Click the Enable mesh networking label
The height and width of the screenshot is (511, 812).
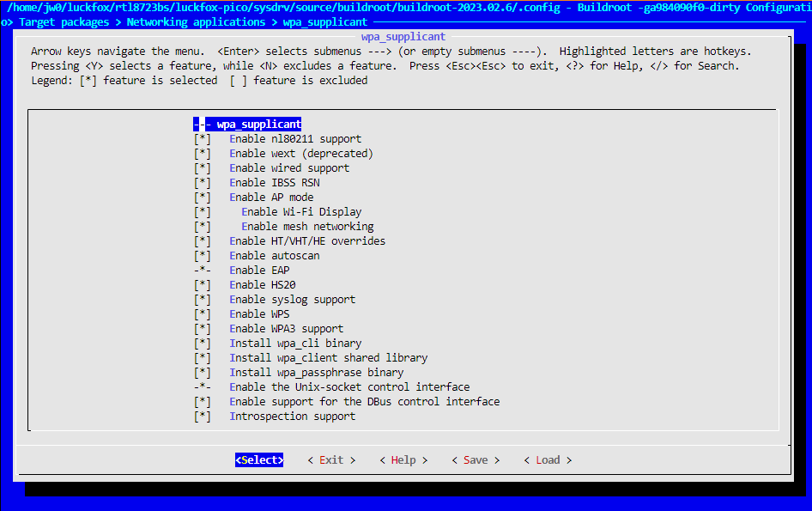tap(307, 227)
